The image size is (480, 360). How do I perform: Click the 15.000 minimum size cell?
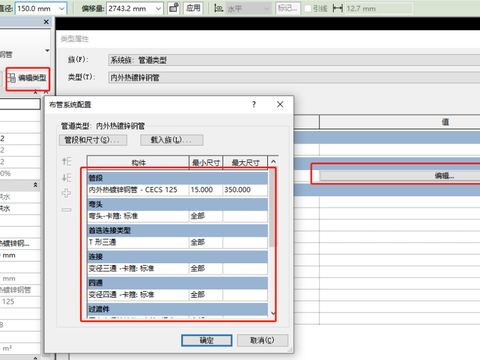click(x=206, y=190)
